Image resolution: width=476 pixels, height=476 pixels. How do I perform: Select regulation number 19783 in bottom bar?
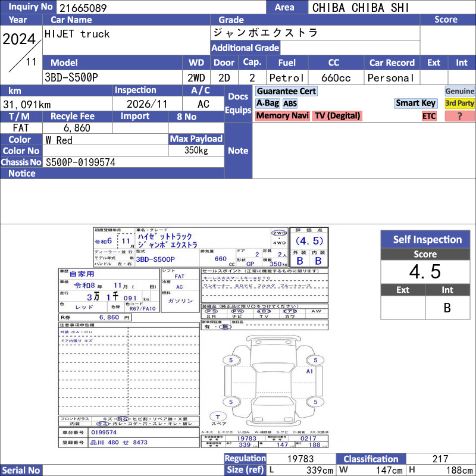pyautogui.click(x=300, y=459)
